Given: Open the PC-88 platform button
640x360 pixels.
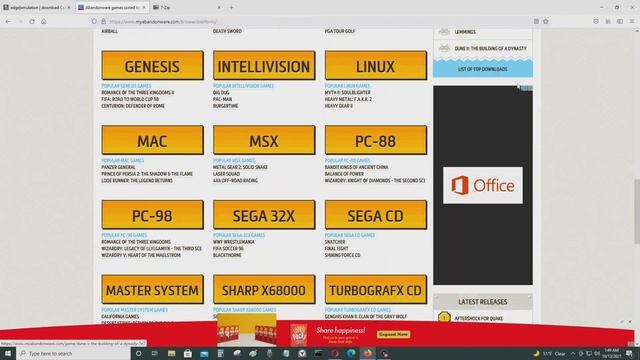Looking at the screenshot, I should tap(376, 140).
